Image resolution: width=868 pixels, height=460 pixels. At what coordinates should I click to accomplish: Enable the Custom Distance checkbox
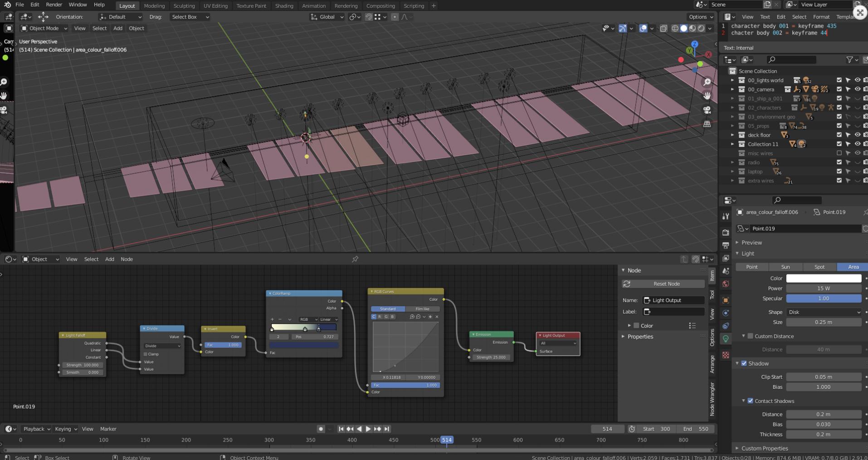[750, 336]
